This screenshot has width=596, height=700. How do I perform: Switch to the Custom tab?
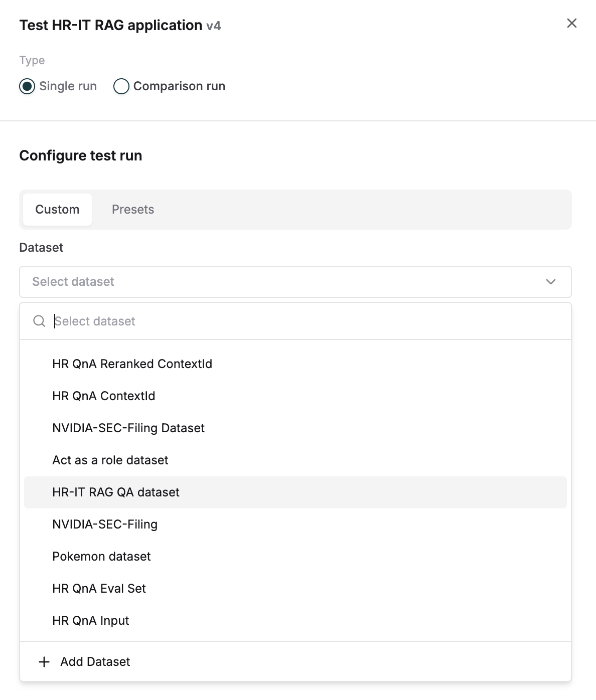(x=57, y=209)
